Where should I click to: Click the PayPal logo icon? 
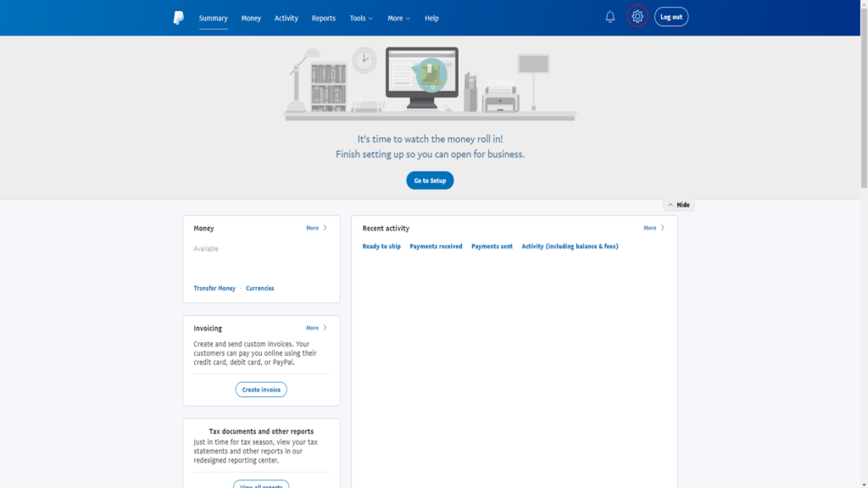[x=179, y=18]
